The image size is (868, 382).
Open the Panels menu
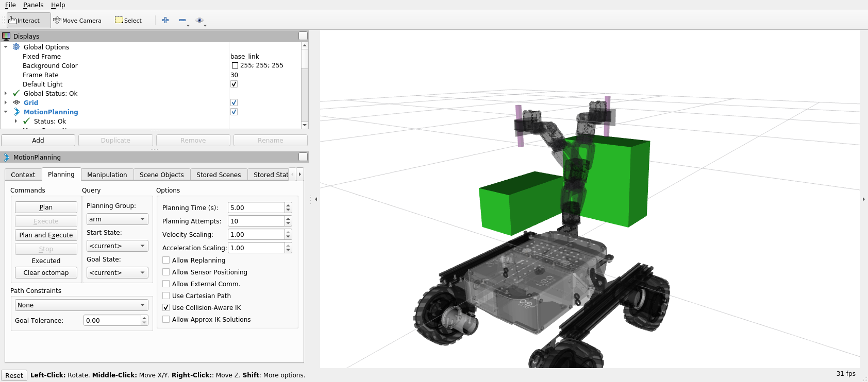[x=33, y=5]
